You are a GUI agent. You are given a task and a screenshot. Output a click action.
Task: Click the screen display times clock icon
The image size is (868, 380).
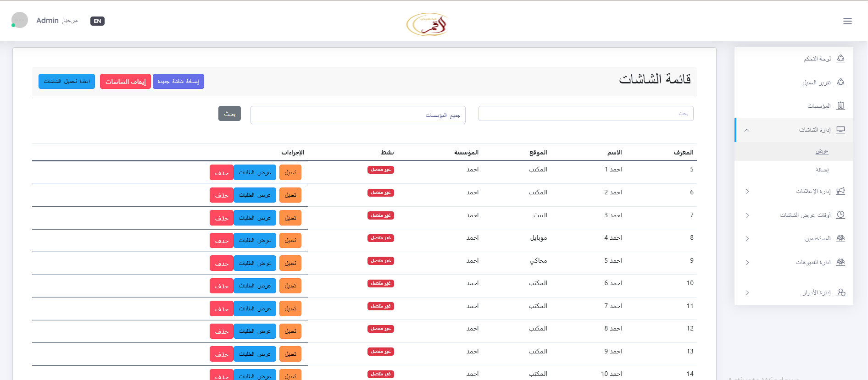coord(840,215)
